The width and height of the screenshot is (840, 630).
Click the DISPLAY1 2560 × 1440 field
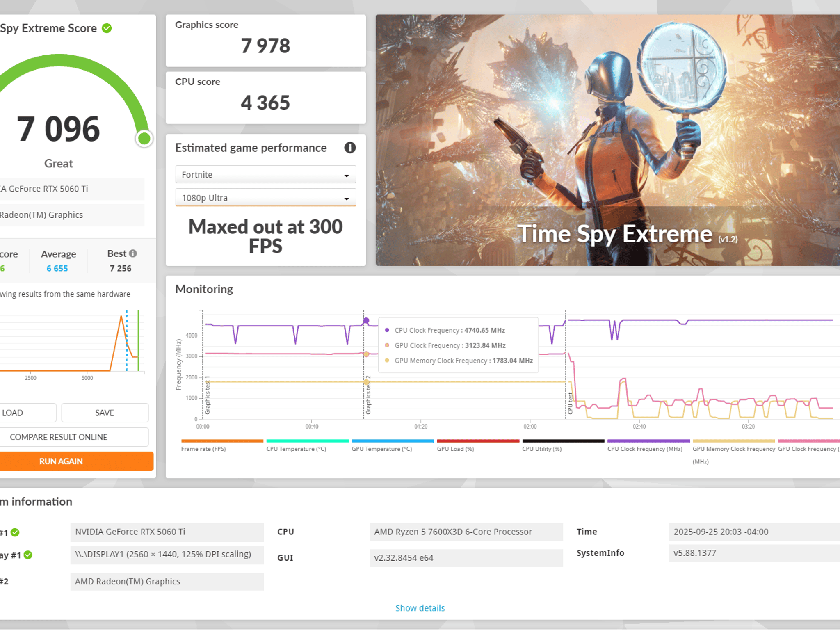point(167,555)
